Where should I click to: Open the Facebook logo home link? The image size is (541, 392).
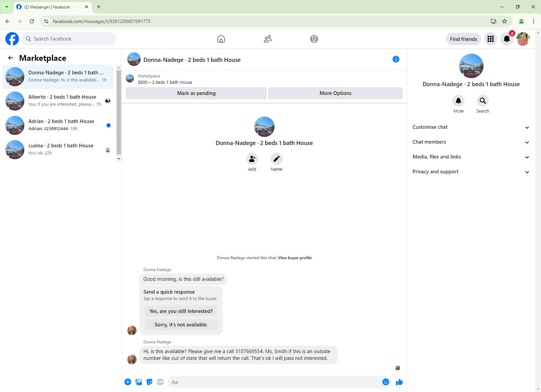coord(12,39)
